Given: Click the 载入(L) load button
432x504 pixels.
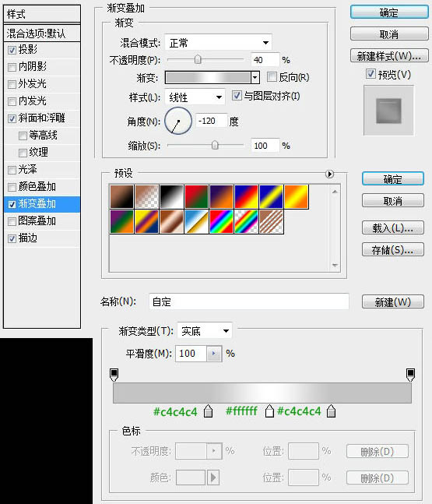Looking at the screenshot, I should [393, 228].
